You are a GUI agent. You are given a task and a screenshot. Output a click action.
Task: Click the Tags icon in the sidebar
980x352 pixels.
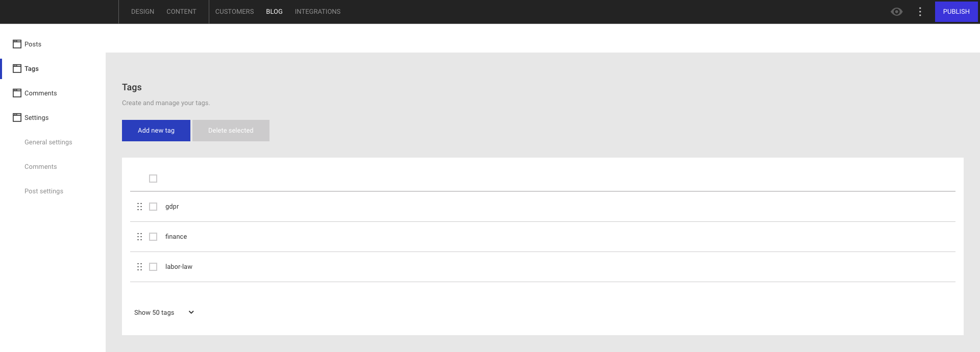tap(16, 68)
